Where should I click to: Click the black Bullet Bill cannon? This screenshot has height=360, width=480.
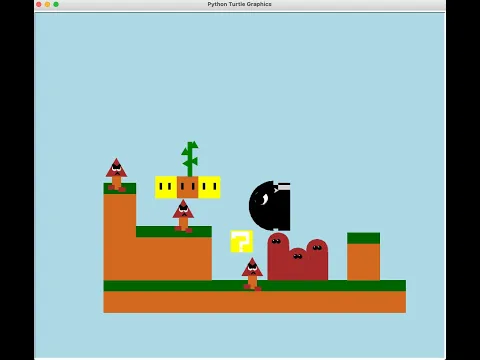pos(270,206)
